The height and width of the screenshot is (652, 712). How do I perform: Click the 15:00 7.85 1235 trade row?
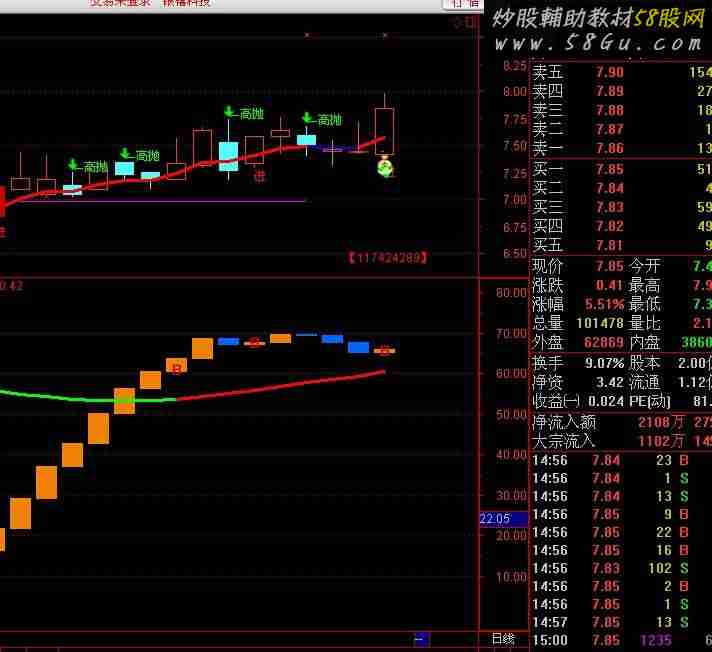(x=621, y=641)
